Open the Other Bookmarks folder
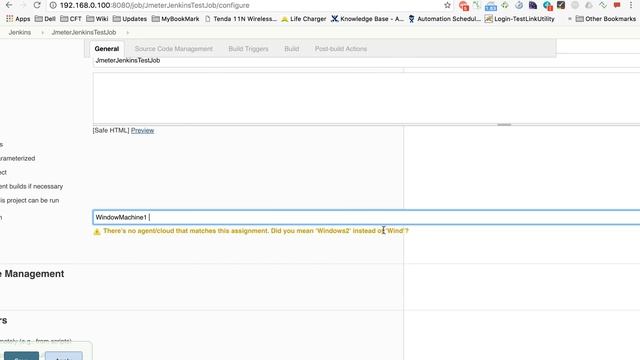The image size is (640, 360). (x=606, y=19)
